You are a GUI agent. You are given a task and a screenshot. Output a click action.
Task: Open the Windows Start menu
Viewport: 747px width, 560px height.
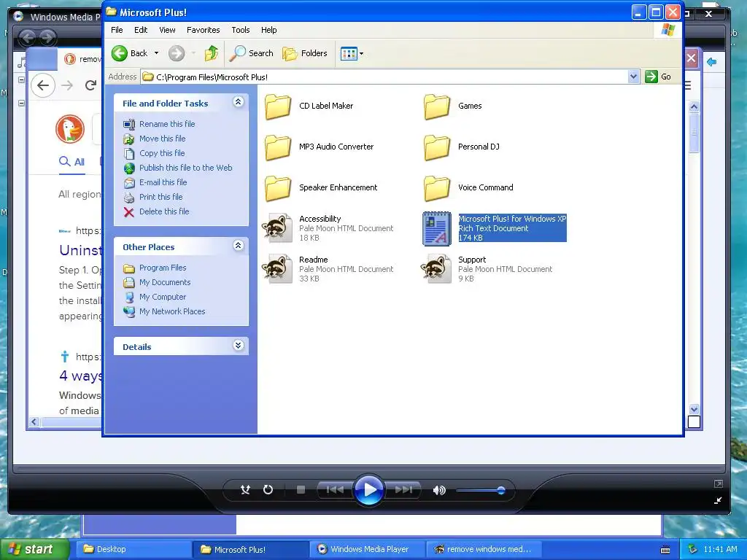tap(34, 549)
